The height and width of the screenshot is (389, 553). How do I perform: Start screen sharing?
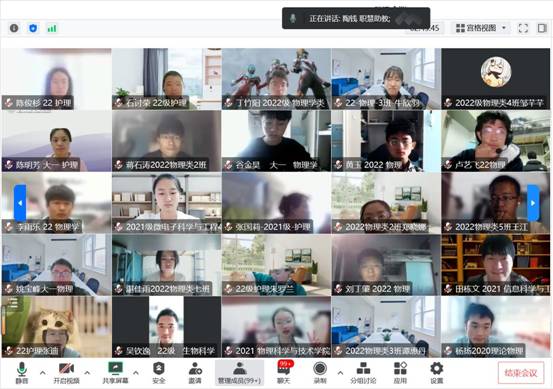click(115, 372)
